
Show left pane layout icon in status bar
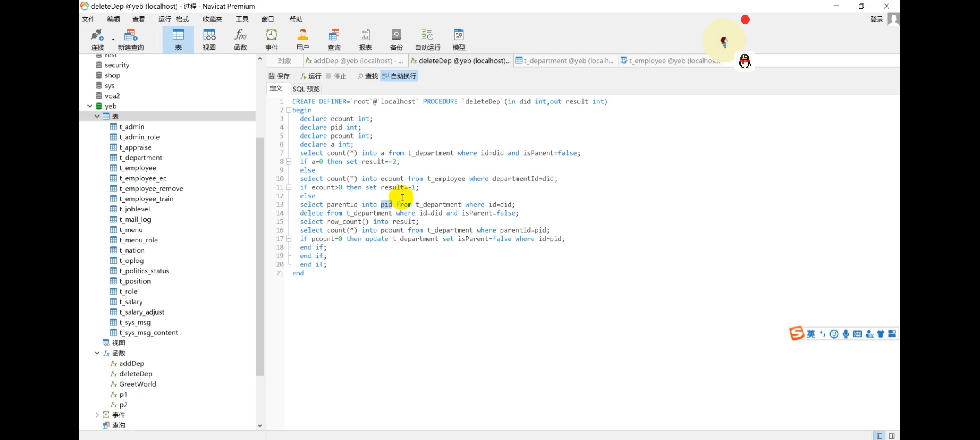click(x=879, y=436)
